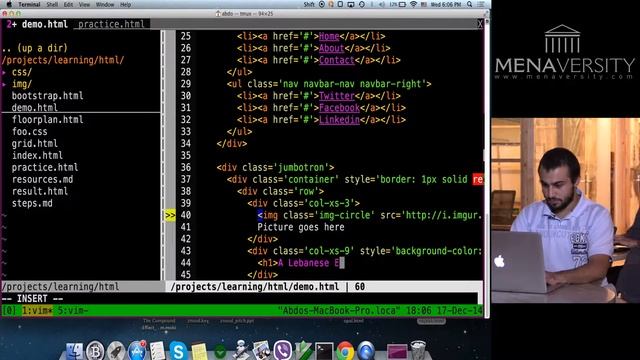
Task: Click the AirPlay display icon
Action: click(x=351, y=4)
